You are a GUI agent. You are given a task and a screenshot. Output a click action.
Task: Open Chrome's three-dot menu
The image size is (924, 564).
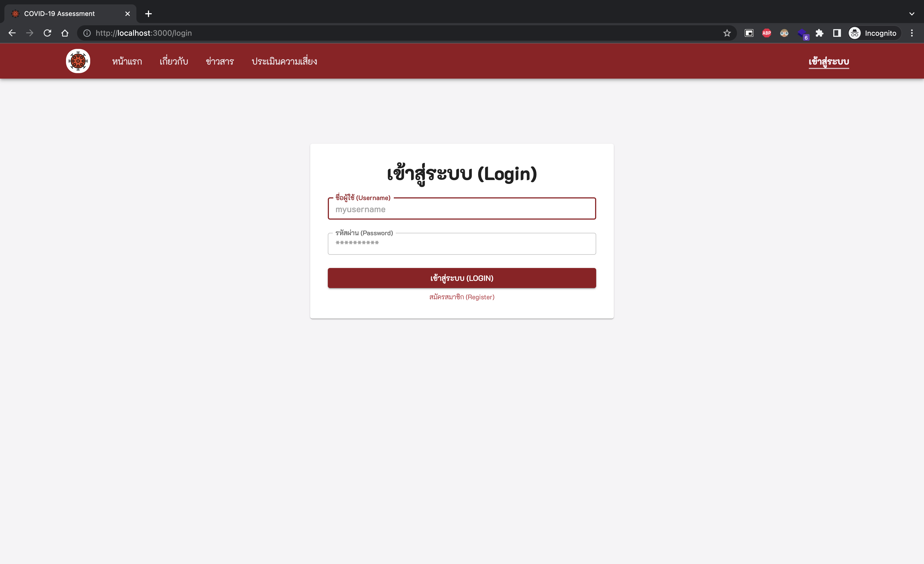pyautogui.click(x=912, y=33)
